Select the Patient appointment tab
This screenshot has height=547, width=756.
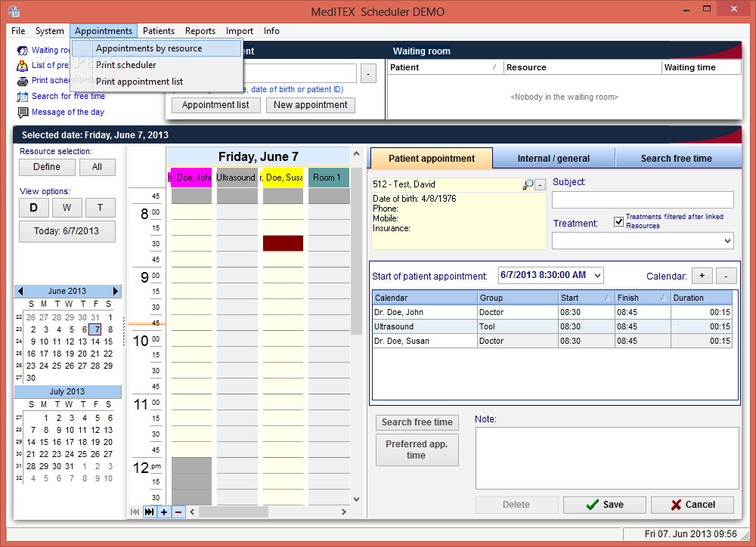coord(432,159)
